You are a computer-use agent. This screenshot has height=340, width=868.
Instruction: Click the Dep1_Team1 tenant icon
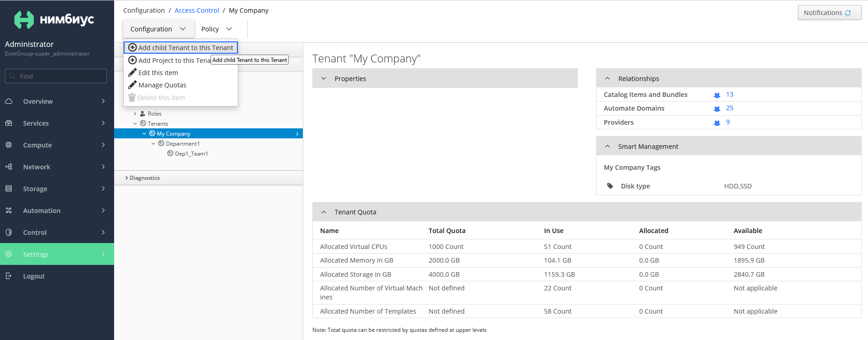click(170, 153)
